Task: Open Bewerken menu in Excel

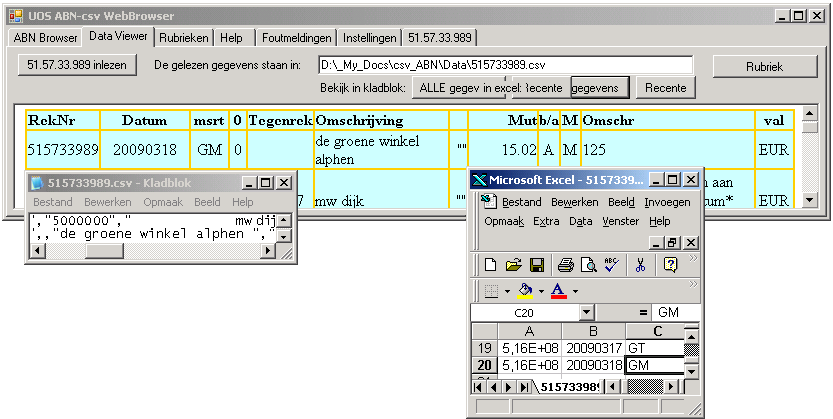Action: pos(575,202)
